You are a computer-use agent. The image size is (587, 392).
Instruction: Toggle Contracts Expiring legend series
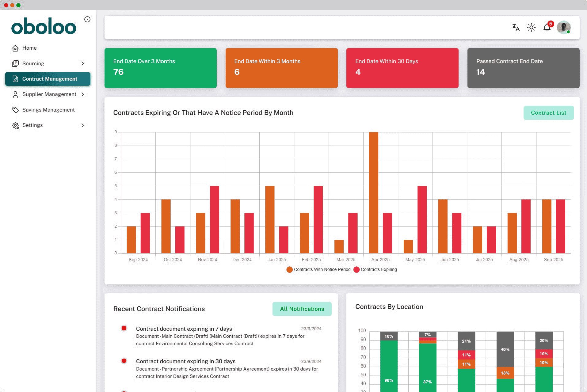[375, 270]
